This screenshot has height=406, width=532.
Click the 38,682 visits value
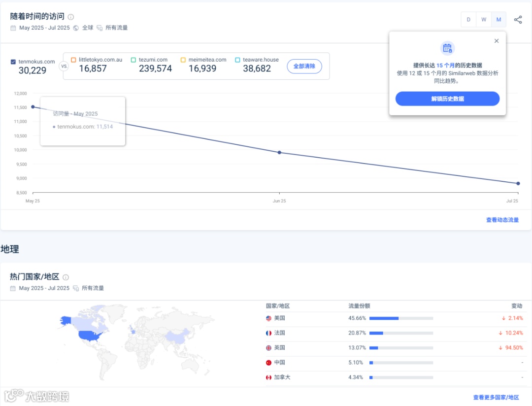coord(257,68)
